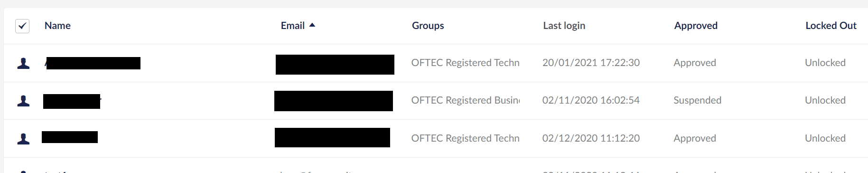The image size is (868, 173).
Task: Sort by the Locked Out column
Action: tap(831, 26)
